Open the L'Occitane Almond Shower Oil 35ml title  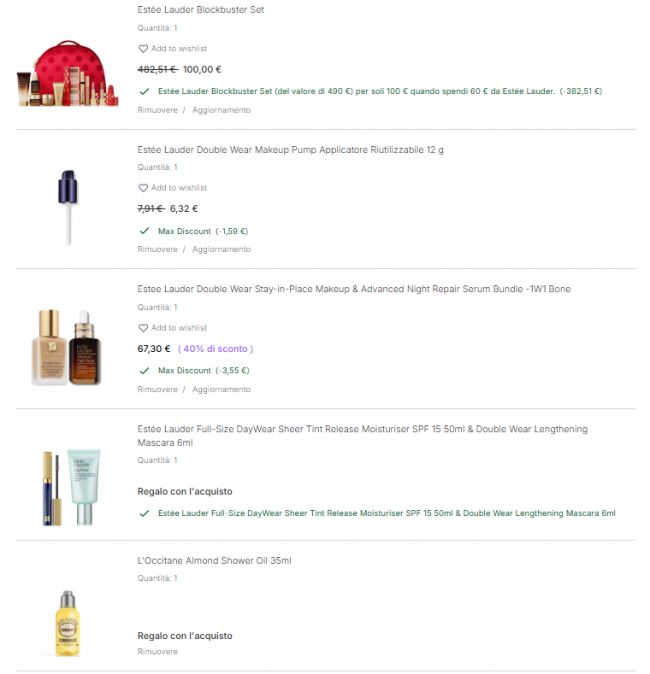[214, 561]
